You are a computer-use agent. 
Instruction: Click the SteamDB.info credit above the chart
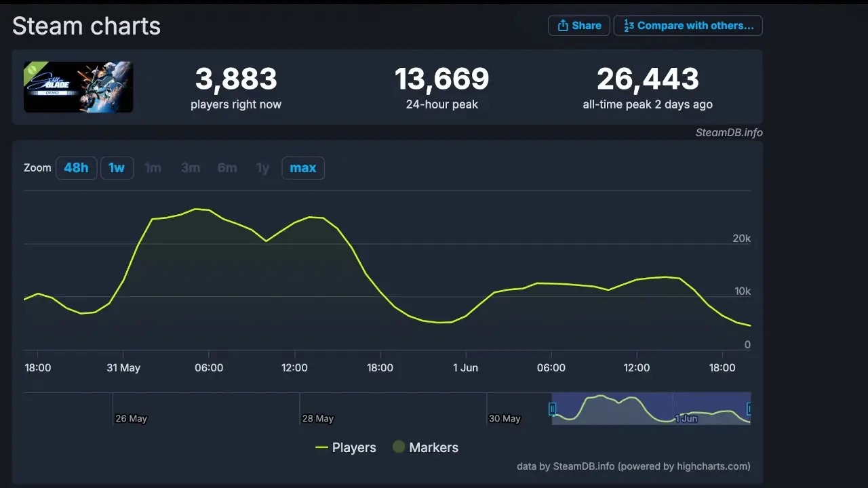(728, 133)
